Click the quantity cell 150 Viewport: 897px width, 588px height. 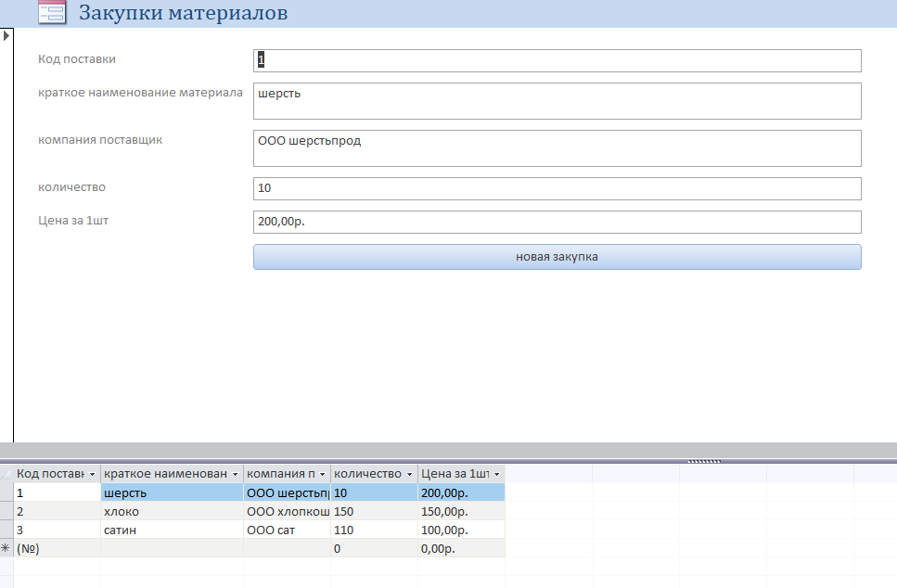pos(374,511)
